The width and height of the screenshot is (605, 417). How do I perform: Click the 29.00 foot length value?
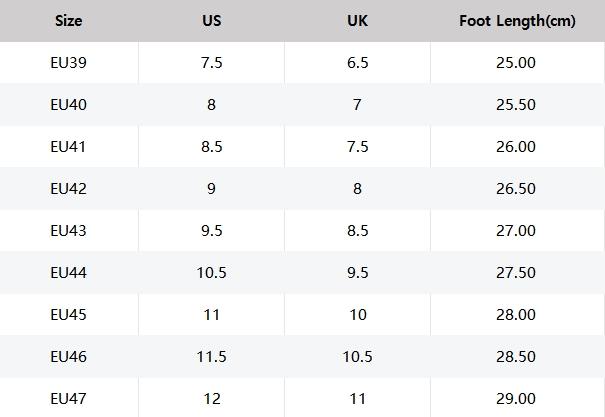(516, 398)
